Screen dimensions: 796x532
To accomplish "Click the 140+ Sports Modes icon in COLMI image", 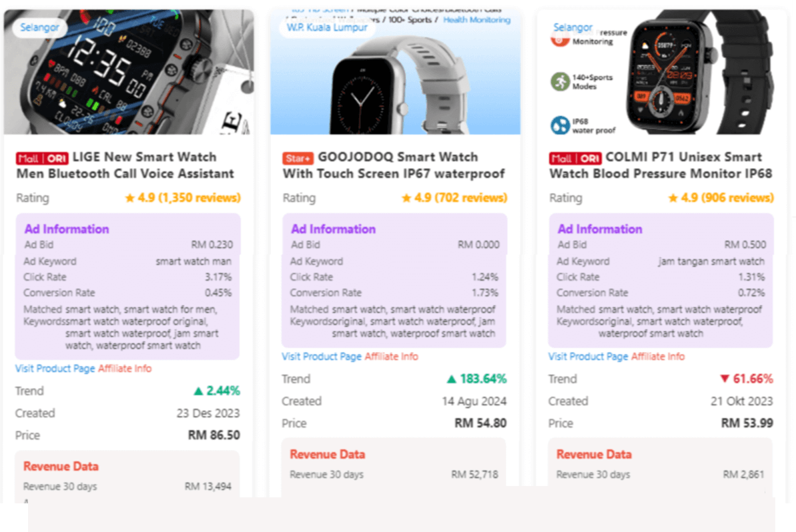I will click(x=560, y=82).
